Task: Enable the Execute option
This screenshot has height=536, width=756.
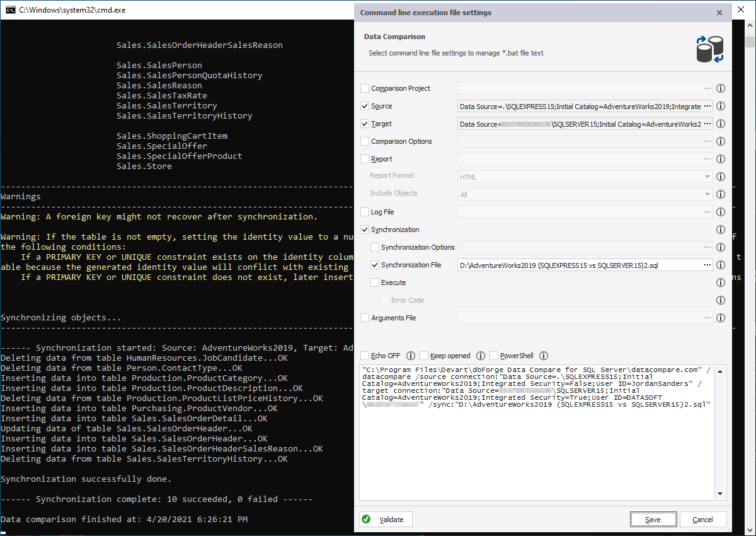Action: [374, 283]
